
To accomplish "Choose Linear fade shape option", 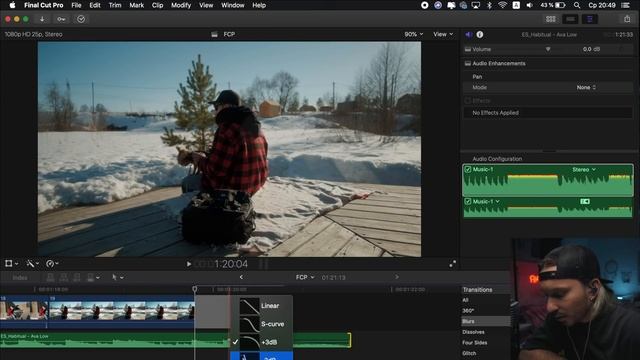I will coord(262,306).
